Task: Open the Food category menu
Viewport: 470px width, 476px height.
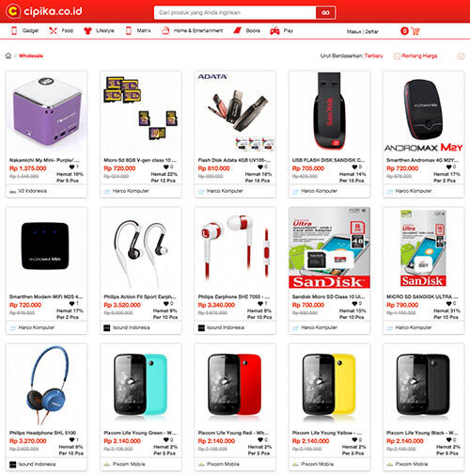Action: click(x=61, y=31)
